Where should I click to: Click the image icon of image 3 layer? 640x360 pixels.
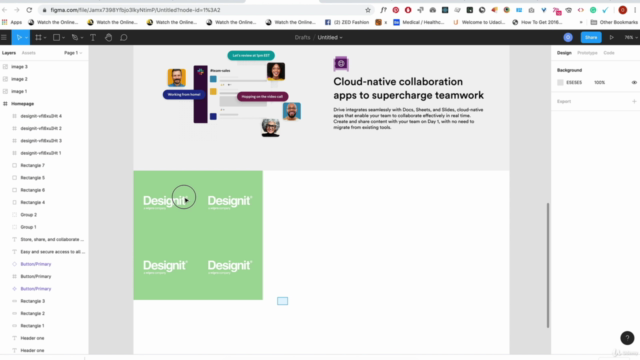5,67
